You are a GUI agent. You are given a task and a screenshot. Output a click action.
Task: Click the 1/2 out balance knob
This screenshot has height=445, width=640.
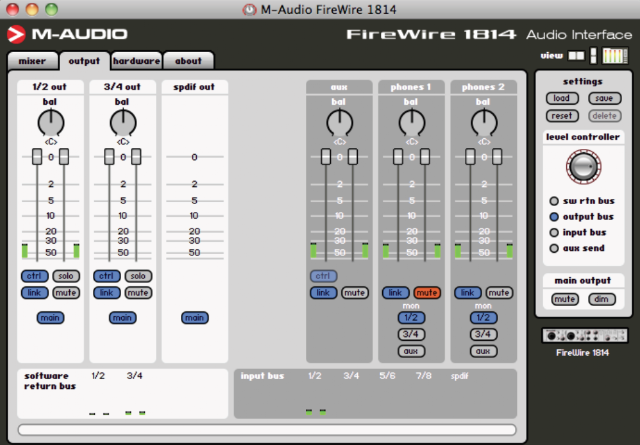click(51, 122)
